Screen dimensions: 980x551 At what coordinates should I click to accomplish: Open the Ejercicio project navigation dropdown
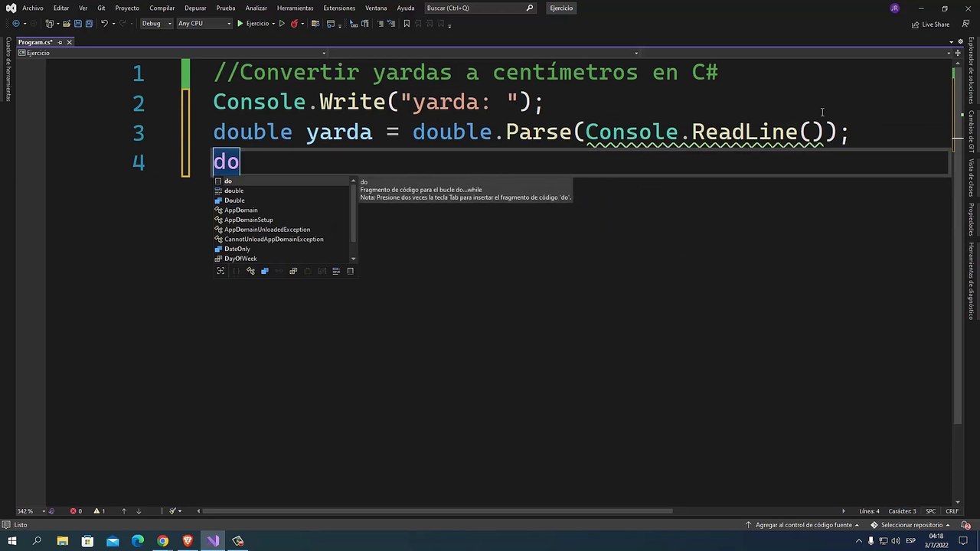tap(172, 53)
